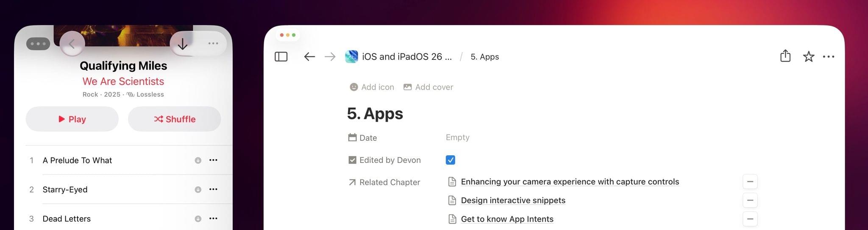Uncheck the Edited by Devon checkbox

(450, 160)
